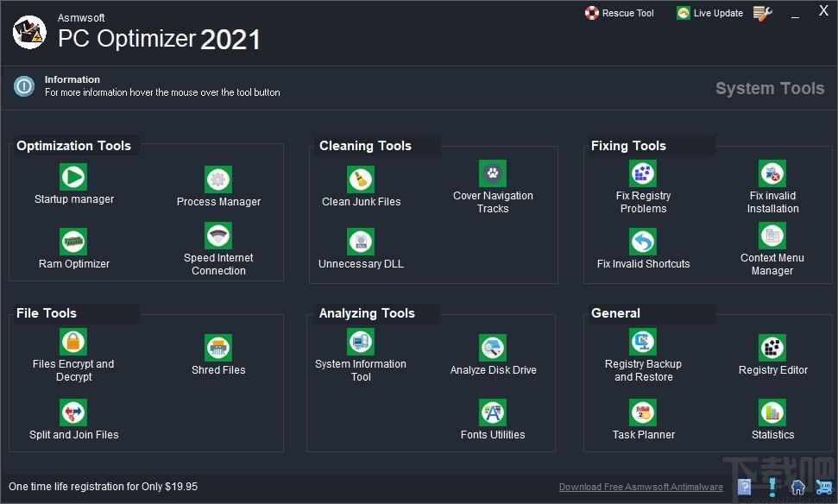Screen dimensions: 838x504
Task: Open the settings wrench icon in title bar
Action: [x=763, y=13]
